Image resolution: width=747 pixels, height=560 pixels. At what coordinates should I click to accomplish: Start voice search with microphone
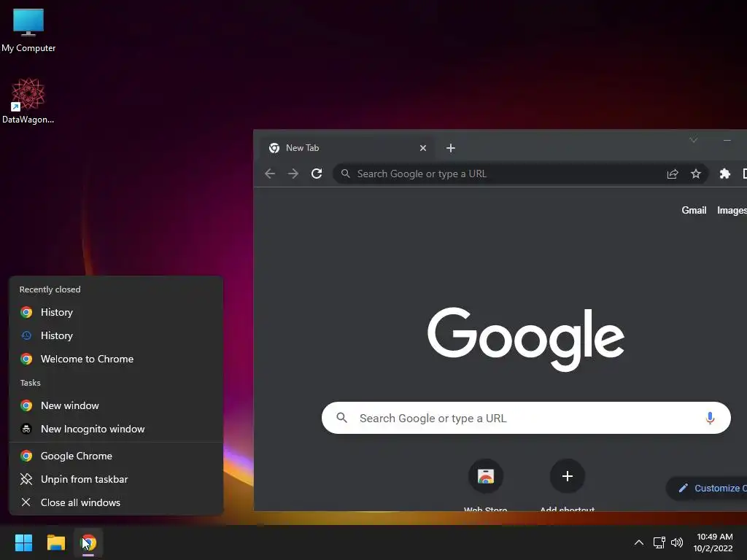[710, 418]
